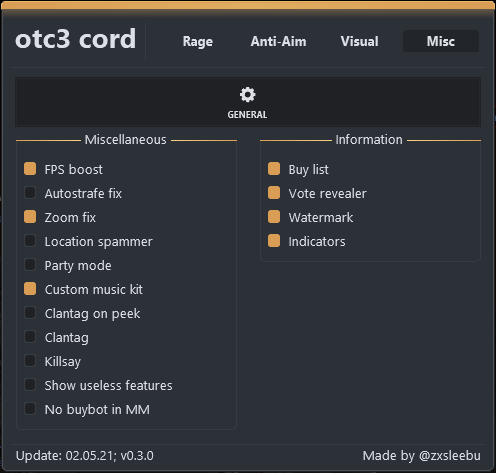Disable the Vote revealer option
This screenshot has width=496, height=473.
click(274, 193)
